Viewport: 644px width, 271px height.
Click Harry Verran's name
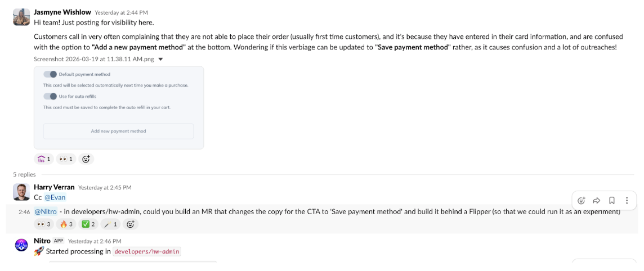[54, 187]
